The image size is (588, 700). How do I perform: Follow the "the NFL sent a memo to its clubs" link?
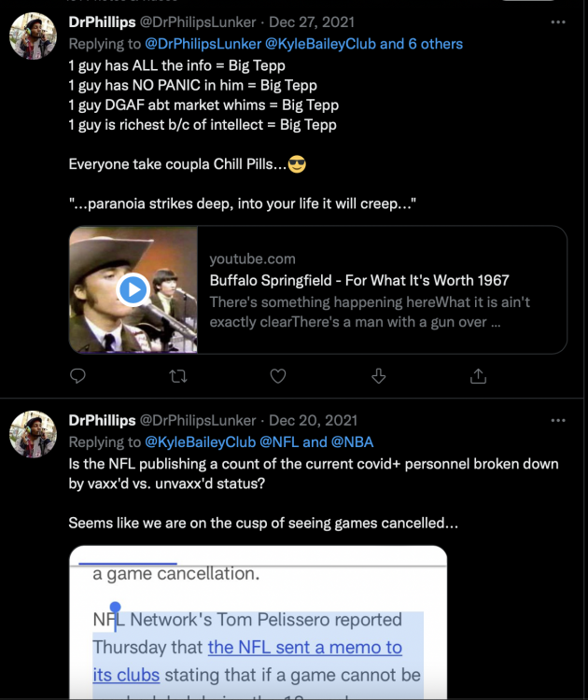[x=304, y=648]
